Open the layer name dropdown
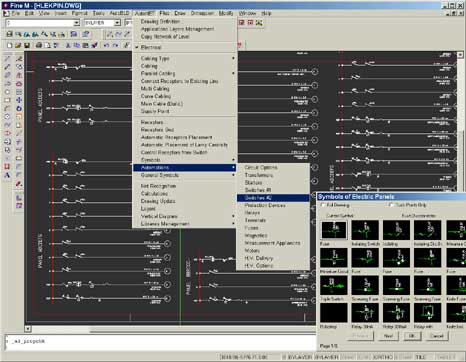Screen dimensions: 466x362 [x=76, y=23]
